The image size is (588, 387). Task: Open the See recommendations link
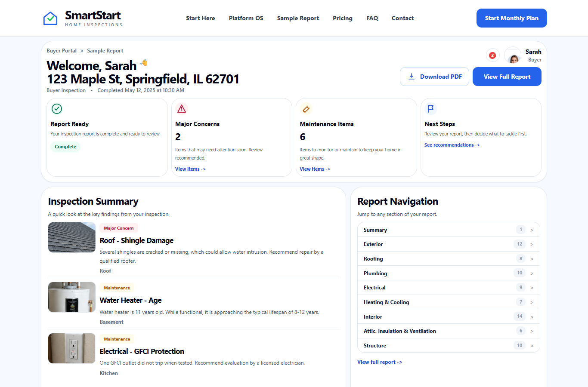[x=452, y=145]
